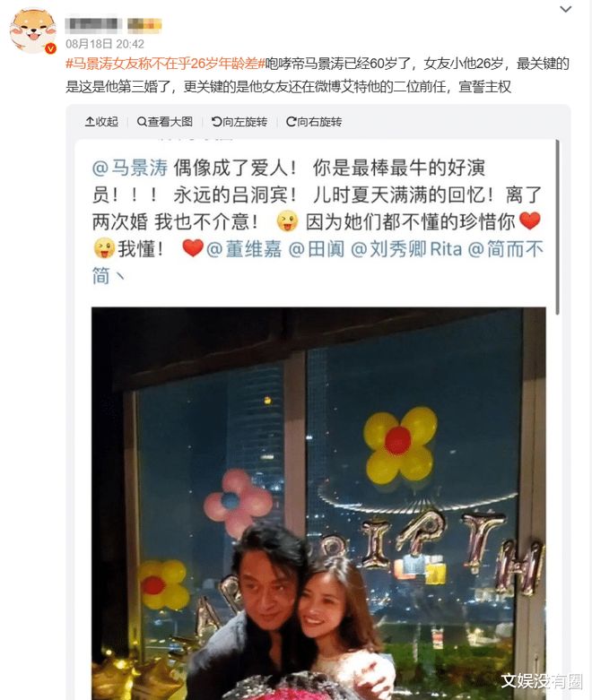
Task: Open the shiba dog profile avatar
Action: click(x=33, y=31)
